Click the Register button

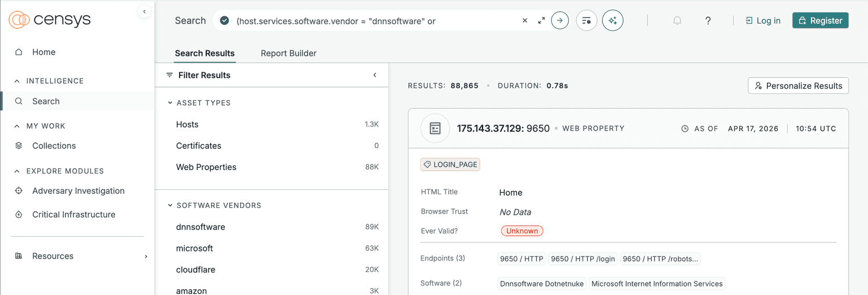820,20
